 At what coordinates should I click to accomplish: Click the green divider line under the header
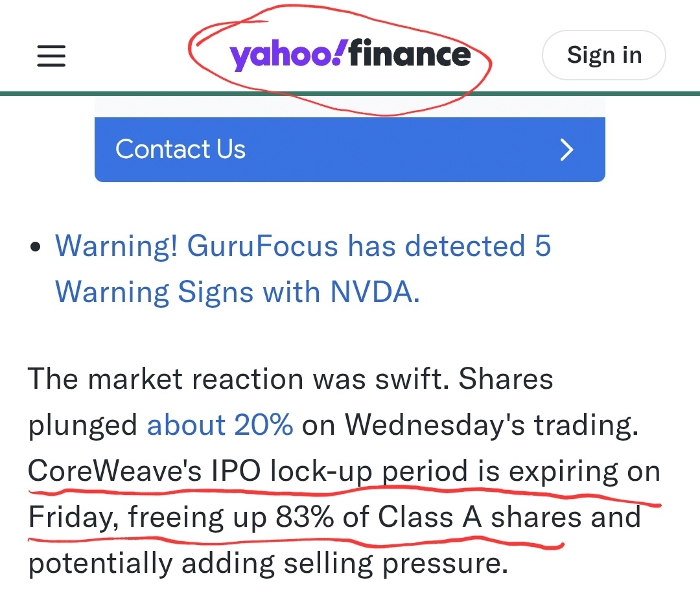(x=350, y=93)
